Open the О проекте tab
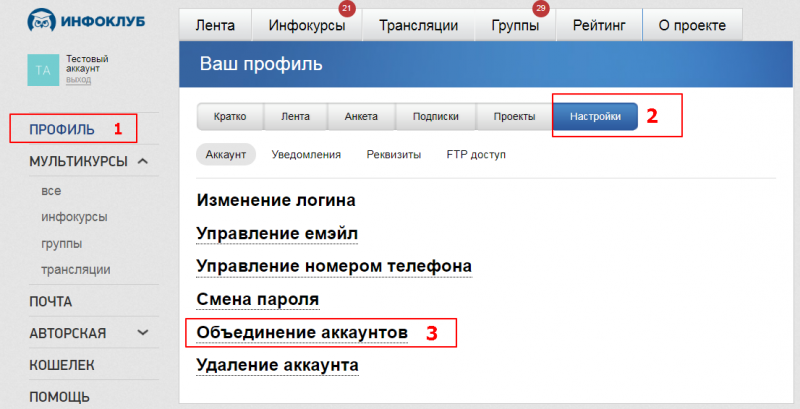Viewport: 800px width, 409px height. 692,25
